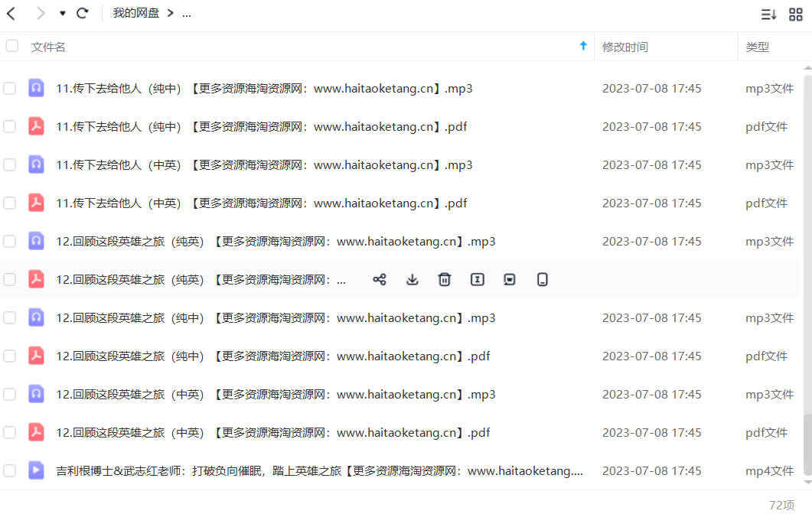Open hovered 12.回顾这段英雄之旅 (纯英) pdf file
The height and width of the screenshot is (514, 812).
tap(201, 280)
